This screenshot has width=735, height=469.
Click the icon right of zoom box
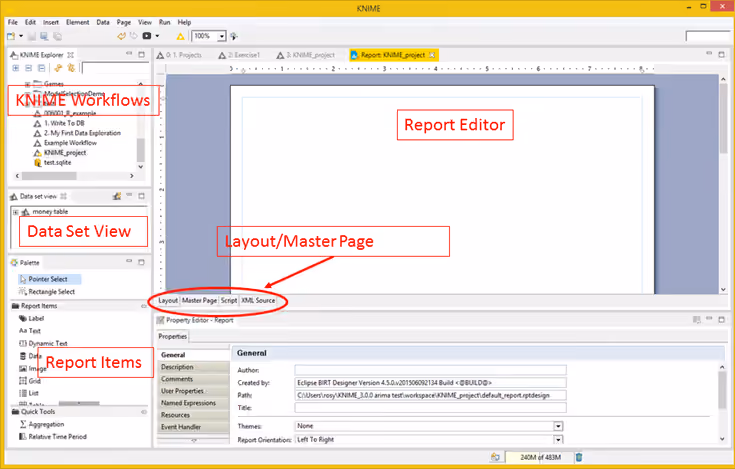[234, 36]
